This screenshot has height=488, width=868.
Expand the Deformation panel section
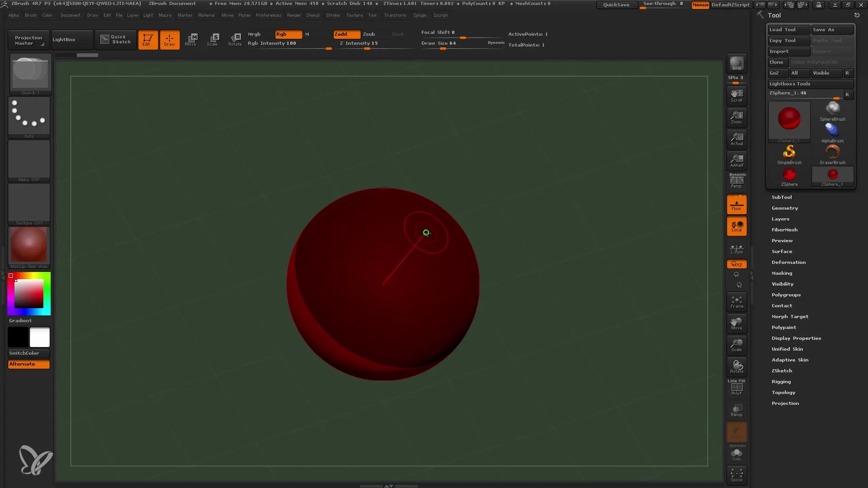[788, 262]
